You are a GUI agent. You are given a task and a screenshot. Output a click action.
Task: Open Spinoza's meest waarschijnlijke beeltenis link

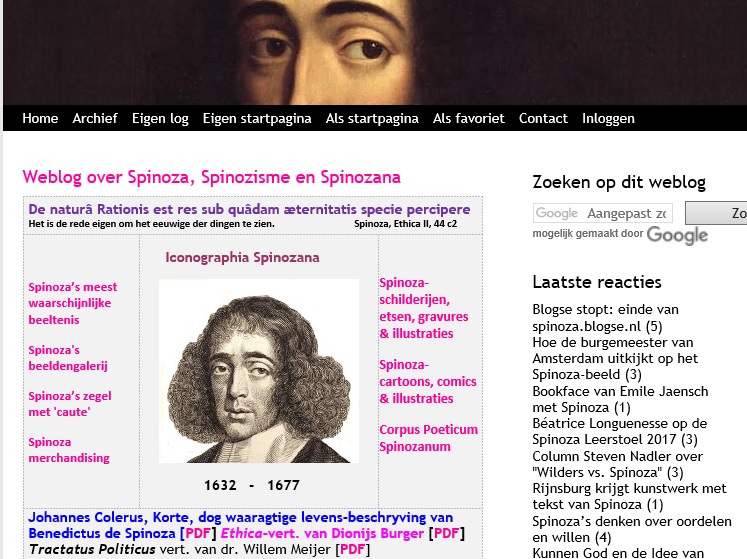click(72, 303)
